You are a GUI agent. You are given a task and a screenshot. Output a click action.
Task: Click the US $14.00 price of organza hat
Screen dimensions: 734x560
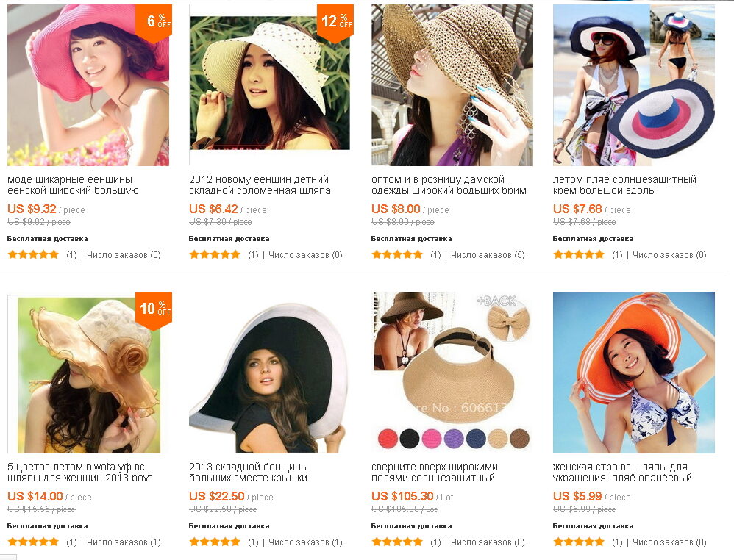coord(35,496)
